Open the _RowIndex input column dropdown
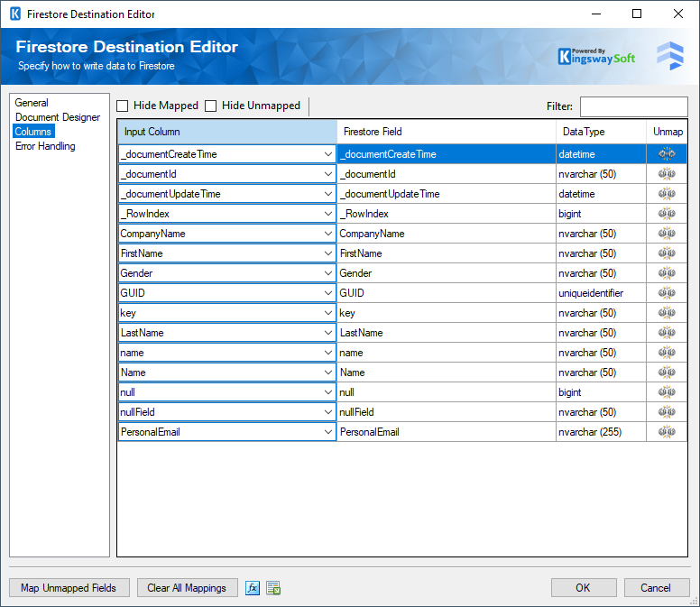The width and height of the screenshot is (700, 607). tap(328, 214)
